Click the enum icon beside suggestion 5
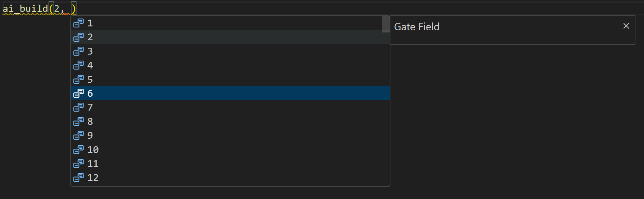The width and height of the screenshot is (644, 199). click(79, 79)
